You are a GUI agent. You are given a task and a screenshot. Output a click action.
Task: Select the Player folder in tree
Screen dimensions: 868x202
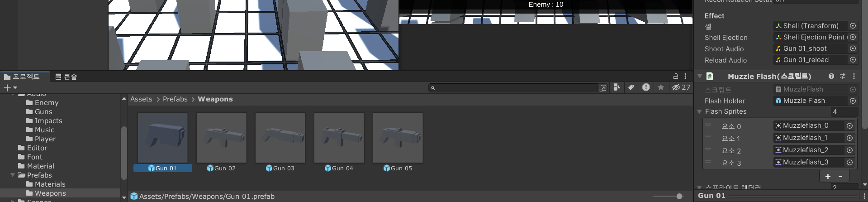click(x=41, y=139)
